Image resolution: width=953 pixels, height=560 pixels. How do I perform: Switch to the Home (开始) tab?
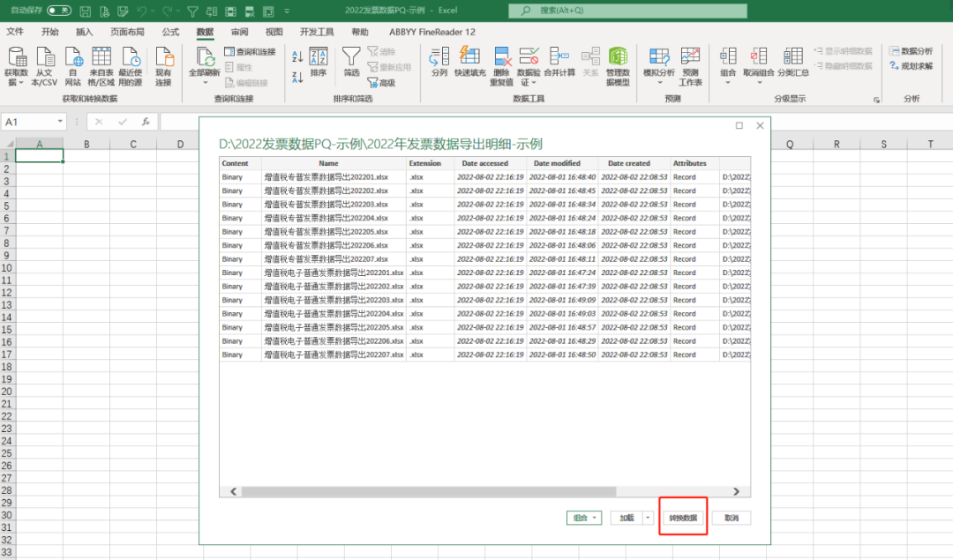pos(49,32)
